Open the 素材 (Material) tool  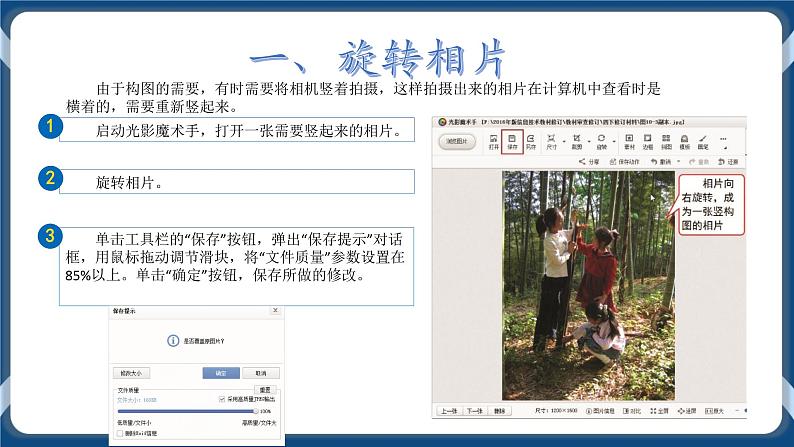point(629,142)
